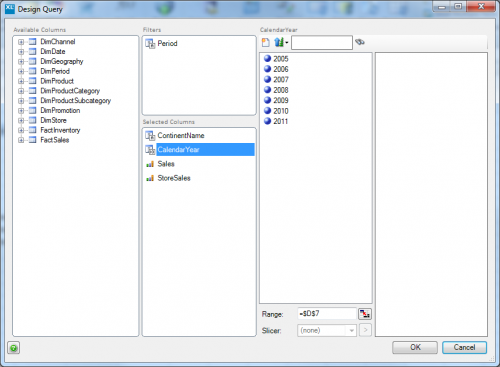Click the new blank page icon in CalendarYear toolbar

point(266,42)
